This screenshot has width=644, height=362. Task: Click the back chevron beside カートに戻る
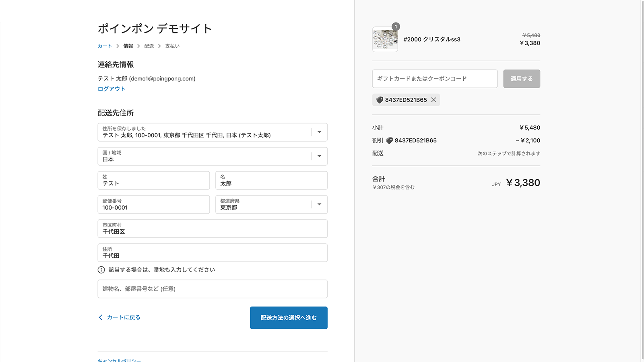pyautogui.click(x=100, y=317)
